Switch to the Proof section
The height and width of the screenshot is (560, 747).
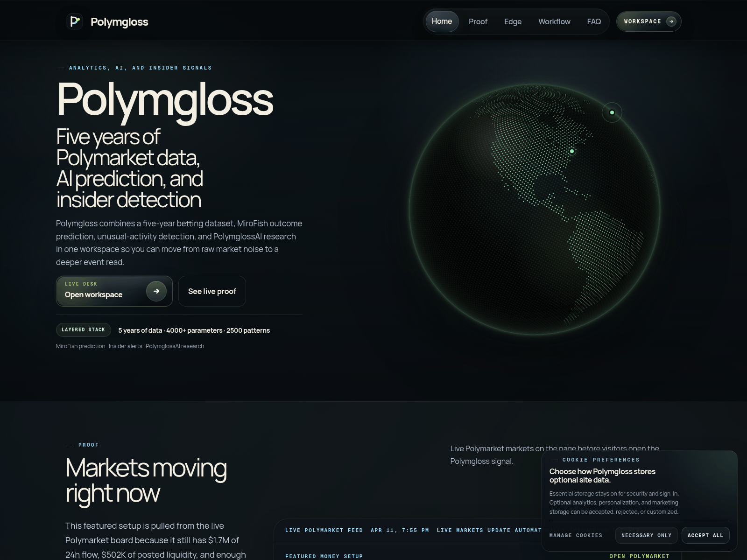[478, 21]
